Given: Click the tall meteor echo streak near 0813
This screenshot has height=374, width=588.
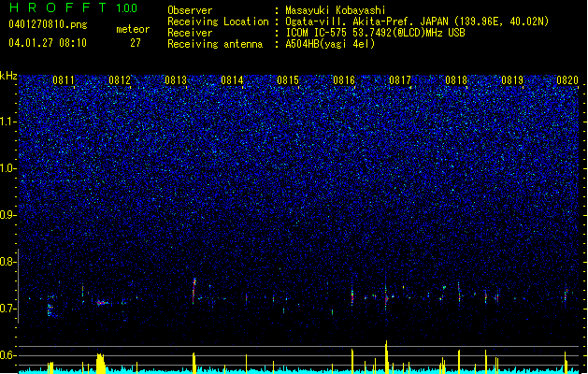Looking at the screenshot, I should pos(194,291).
